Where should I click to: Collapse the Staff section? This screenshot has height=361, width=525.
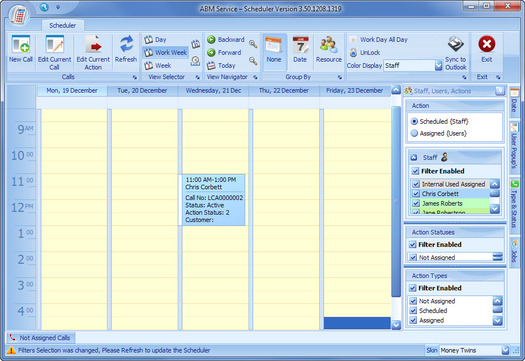click(414, 157)
